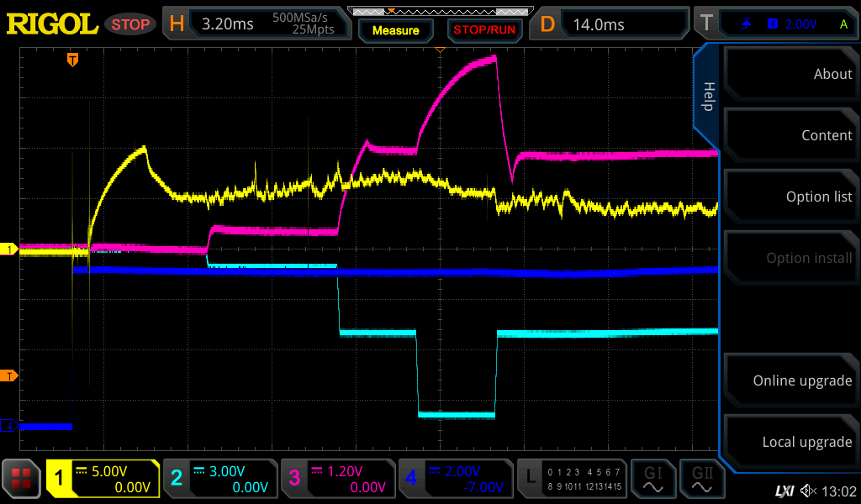Open the red grid function menu icon

(22, 479)
